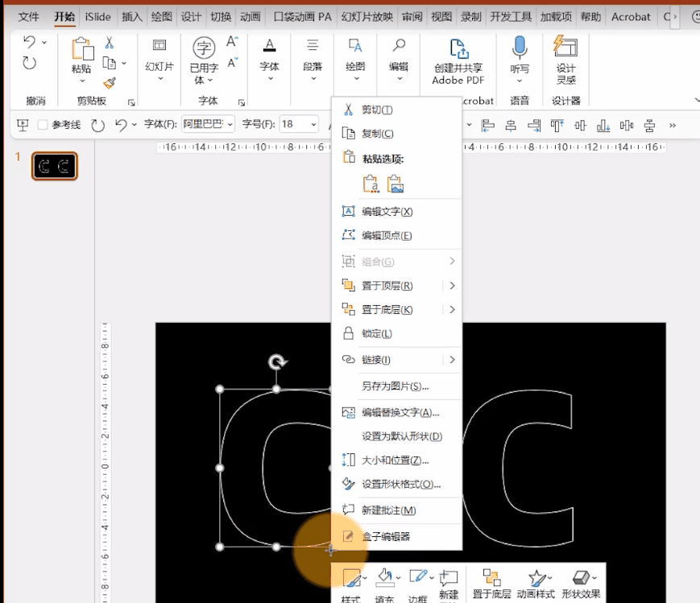700x603 pixels.
Task: Open the 绘图 drawing group icon
Action: click(x=355, y=45)
